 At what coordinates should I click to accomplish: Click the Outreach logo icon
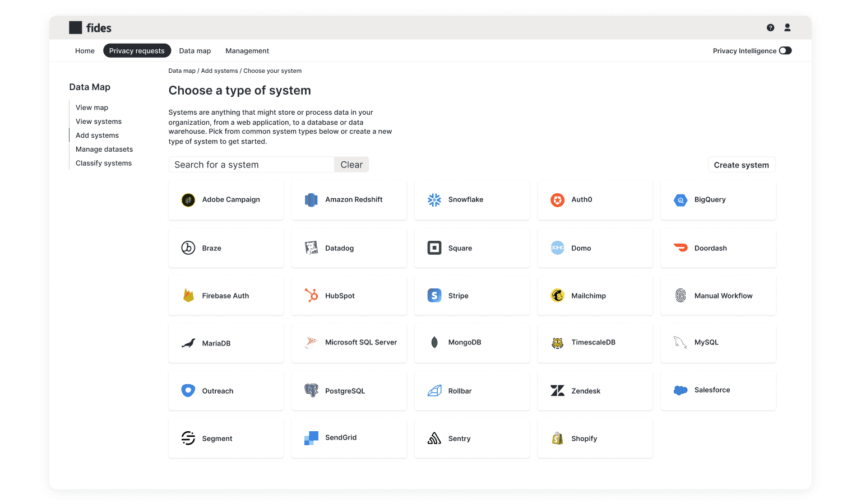pyautogui.click(x=188, y=390)
